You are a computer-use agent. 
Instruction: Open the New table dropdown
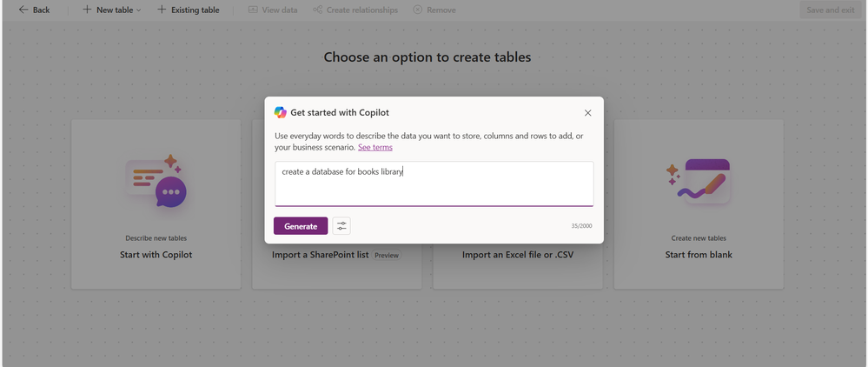(x=139, y=10)
